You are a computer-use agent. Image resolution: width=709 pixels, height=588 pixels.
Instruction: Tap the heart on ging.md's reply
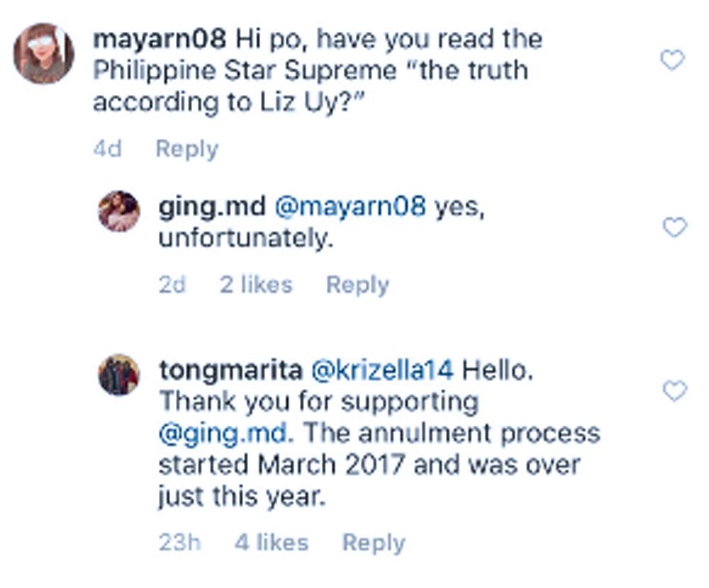674,227
